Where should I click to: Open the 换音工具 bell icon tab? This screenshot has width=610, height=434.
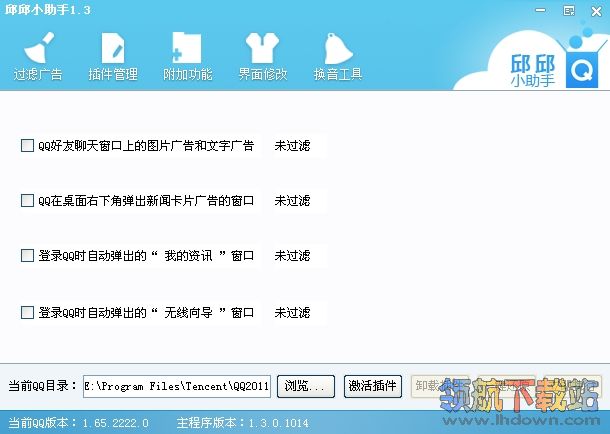338,57
